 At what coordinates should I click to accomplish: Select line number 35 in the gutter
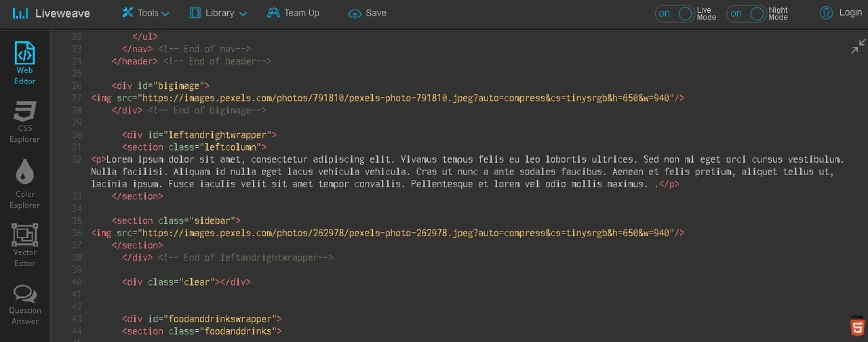click(76, 221)
